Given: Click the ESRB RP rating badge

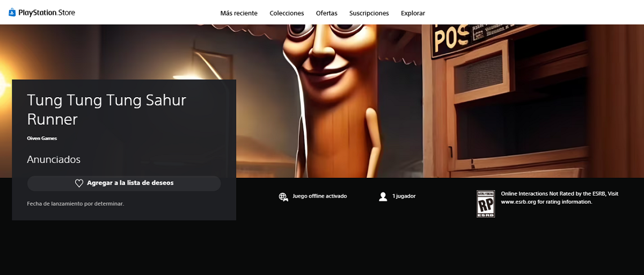Looking at the screenshot, I should tap(485, 204).
